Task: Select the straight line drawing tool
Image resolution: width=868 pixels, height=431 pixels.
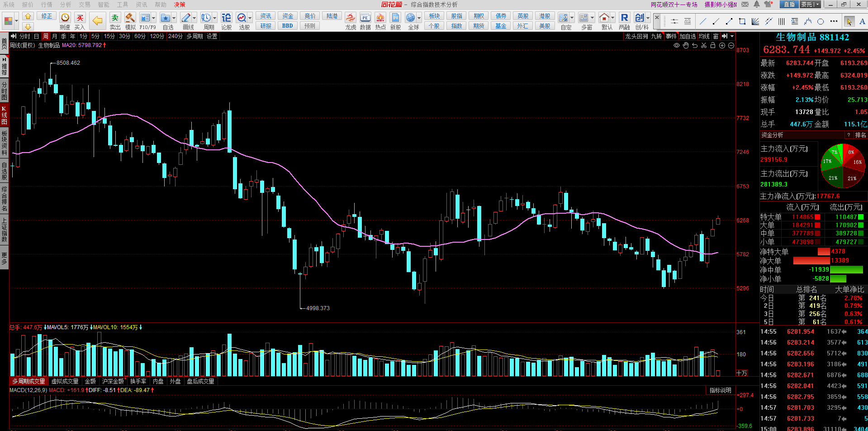Action: pos(702,21)
